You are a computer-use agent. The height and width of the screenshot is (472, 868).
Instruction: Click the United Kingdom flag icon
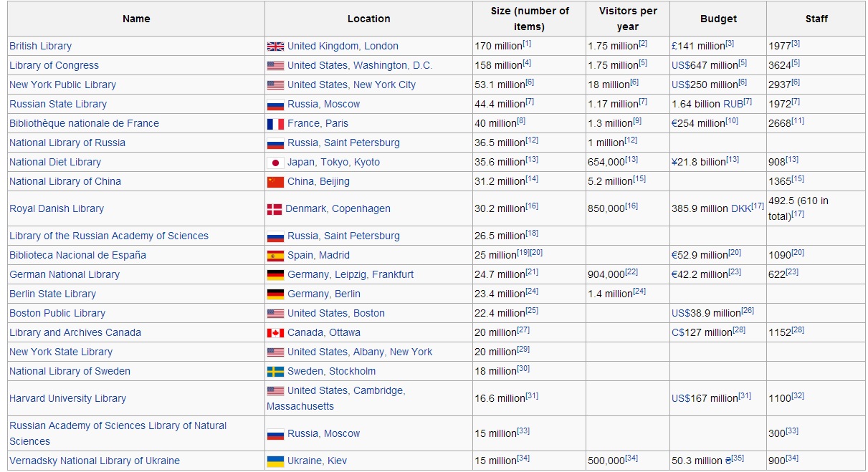275,47
